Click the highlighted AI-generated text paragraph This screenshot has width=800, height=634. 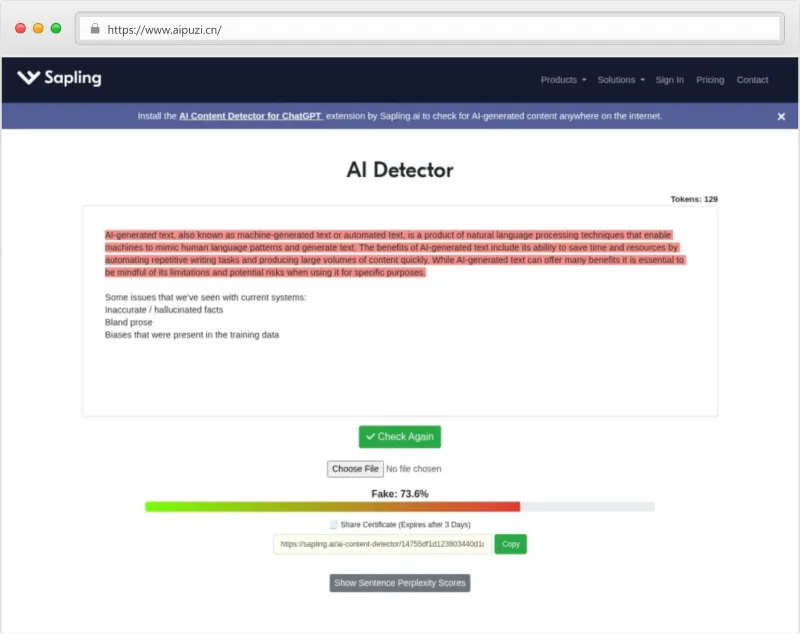[x=395, y=253]
